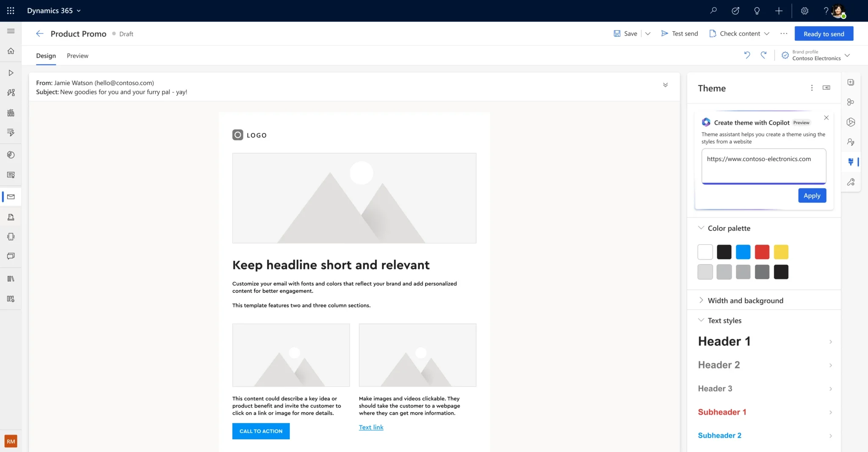Open the settings gear icon
This screenshot has height=452, width=868.
(x=804, y=11)
